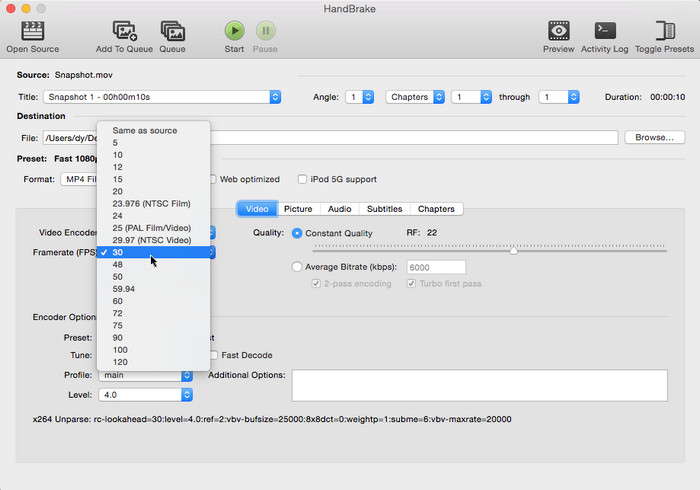Choose 20 fps in framerate menu
Viewport: 700px width, 490px height.
[x=153, y=191]
